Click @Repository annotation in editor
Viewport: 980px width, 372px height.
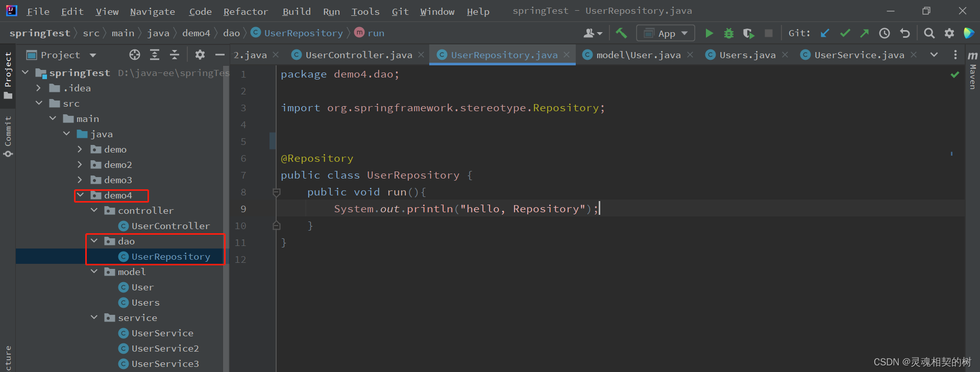pyautogui.click(x=317, y=159)
